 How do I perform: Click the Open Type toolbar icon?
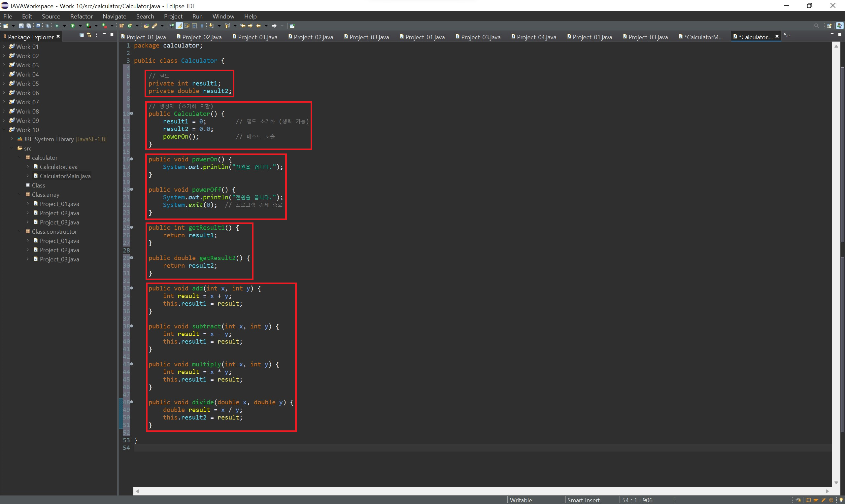[x=146, y=26]
